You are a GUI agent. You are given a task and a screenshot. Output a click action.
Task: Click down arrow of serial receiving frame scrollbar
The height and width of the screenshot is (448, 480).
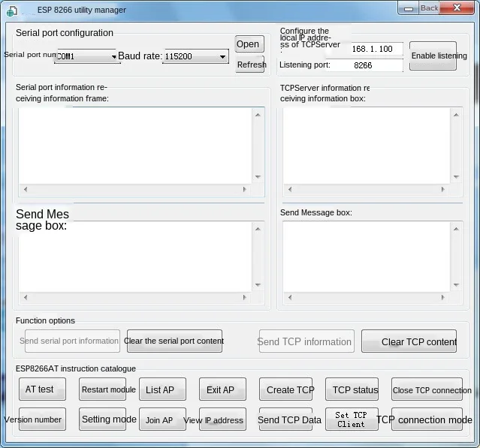point(258,177)
